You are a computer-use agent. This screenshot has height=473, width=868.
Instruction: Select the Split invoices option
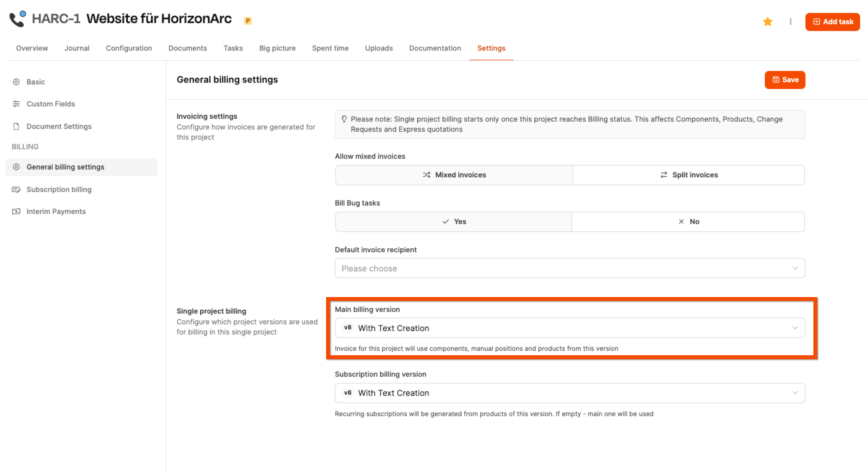(688, 175)
